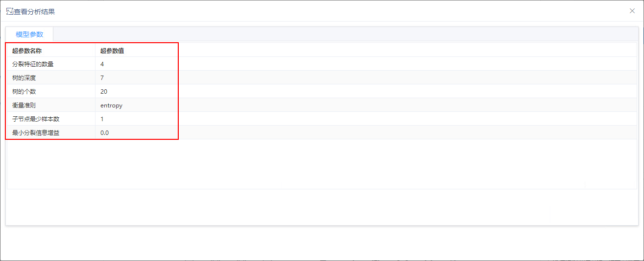Click the min samples value 1
The image size is (644, 261).
click(x=102, y=119)
